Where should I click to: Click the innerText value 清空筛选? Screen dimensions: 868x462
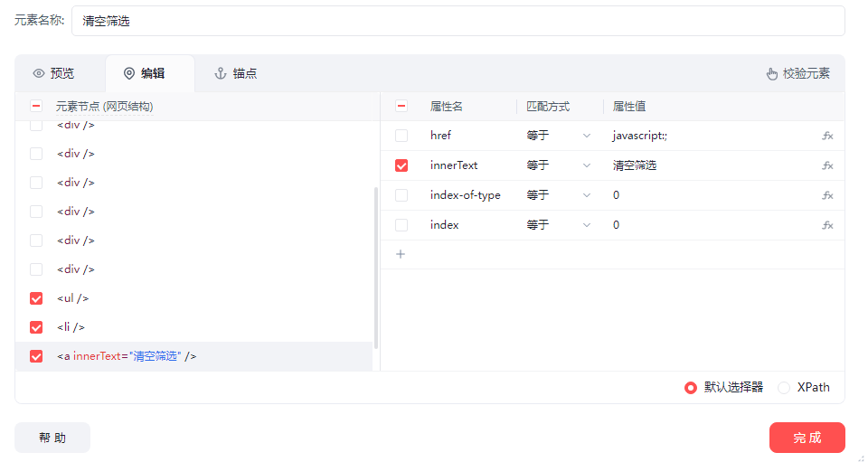click(635, 165)
